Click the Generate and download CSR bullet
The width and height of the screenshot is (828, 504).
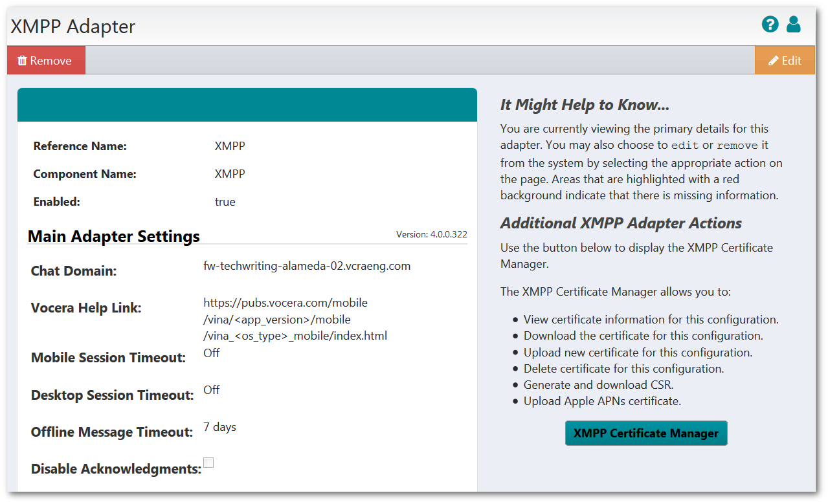point(599,385)
